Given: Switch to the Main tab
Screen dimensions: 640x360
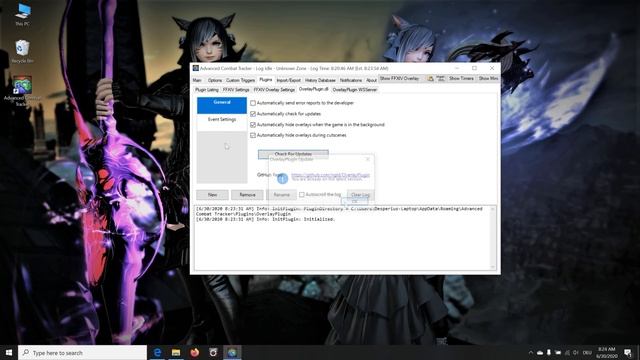Looking at the screenshot, I should coord(197,80).
